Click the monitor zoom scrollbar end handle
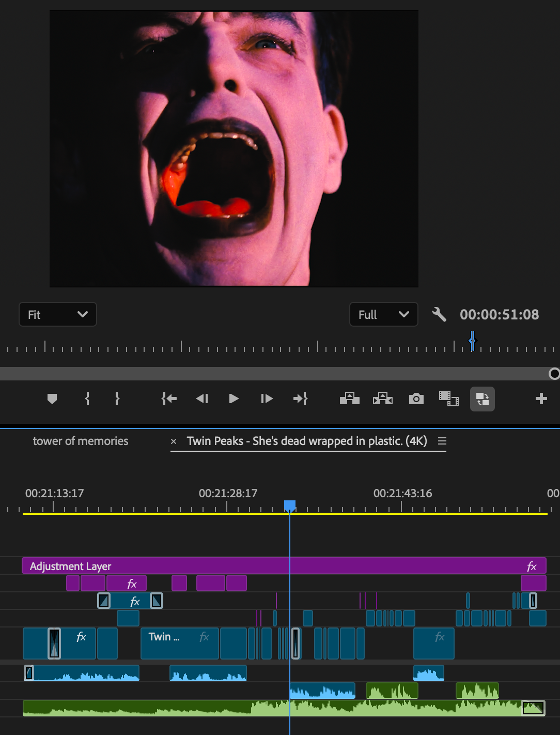This screenshot has height=735, width=560. [x=554, y=374]
